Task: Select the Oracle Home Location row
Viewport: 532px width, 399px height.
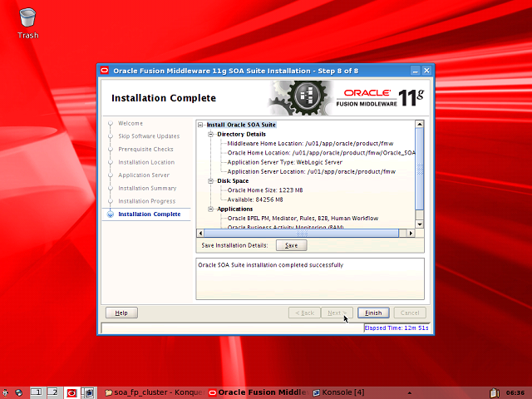Action: [x=321, y=153]
